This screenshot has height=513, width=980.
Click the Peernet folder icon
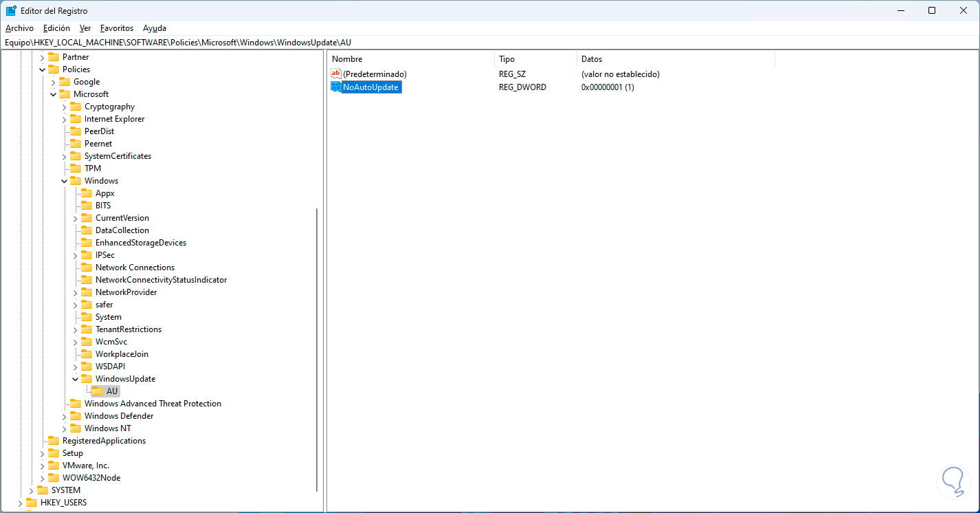[76, 144]
